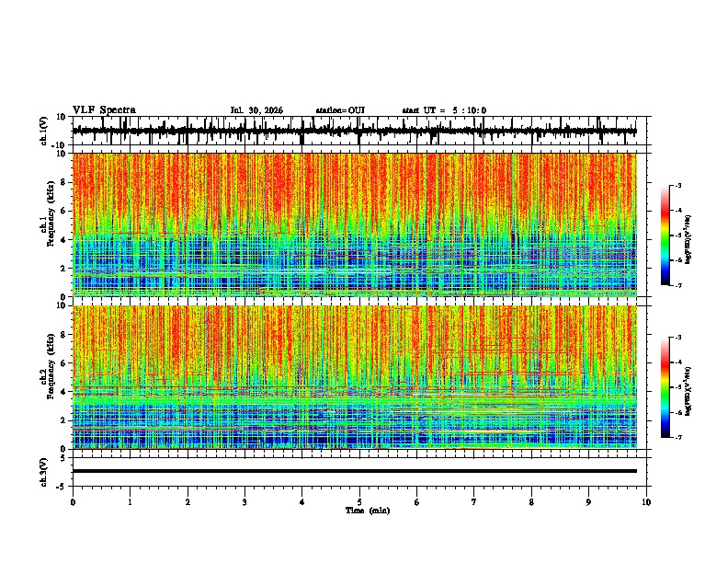
Task: Click the "5" tick of ch.3(V) axis
Action: point(64,458)
